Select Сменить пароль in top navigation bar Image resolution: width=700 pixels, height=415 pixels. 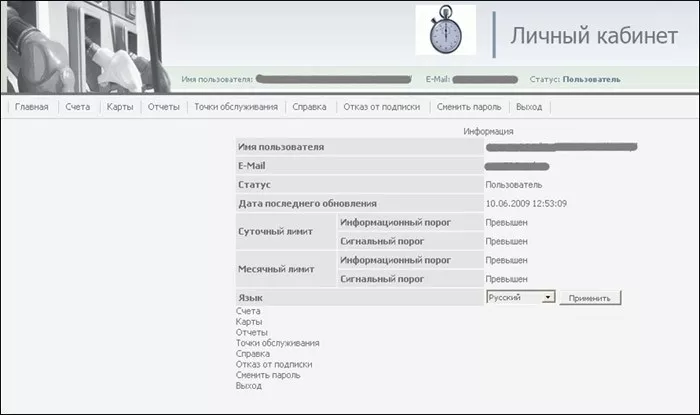[x=469, y=107]
